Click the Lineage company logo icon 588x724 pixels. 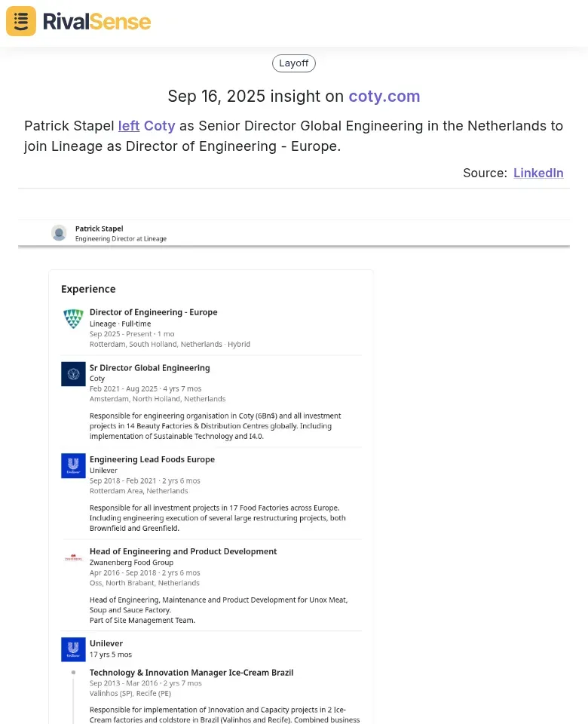[x=73, y=318]
